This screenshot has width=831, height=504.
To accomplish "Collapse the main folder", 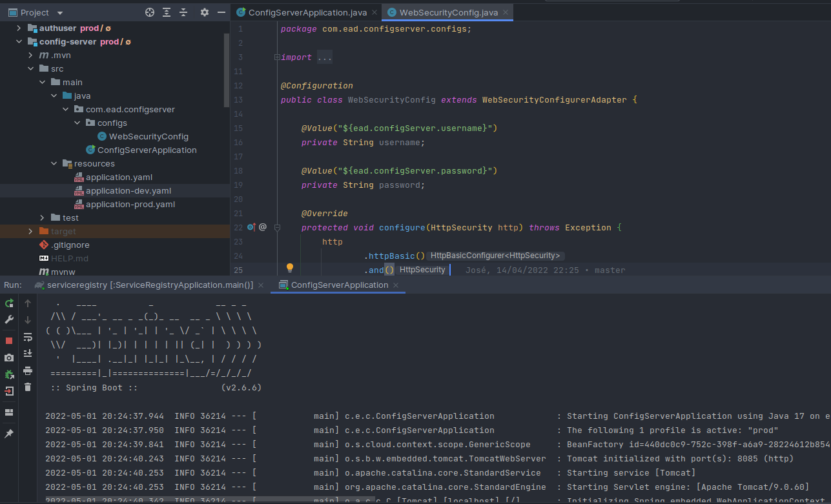I will point(42,83).
